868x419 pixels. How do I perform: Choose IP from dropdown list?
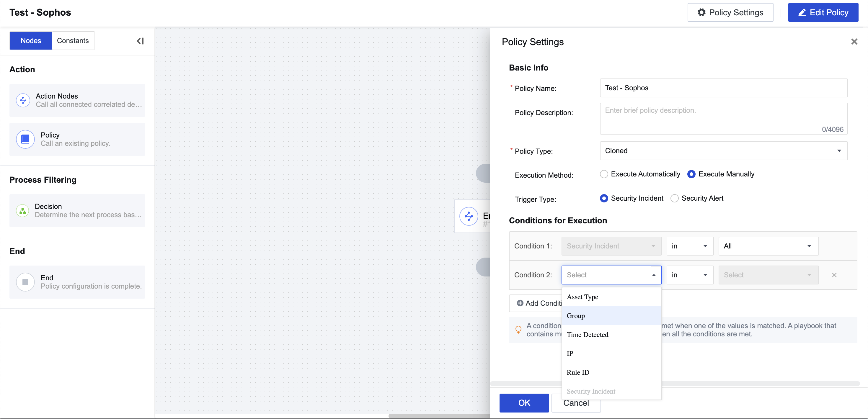[x=611, y=354]
